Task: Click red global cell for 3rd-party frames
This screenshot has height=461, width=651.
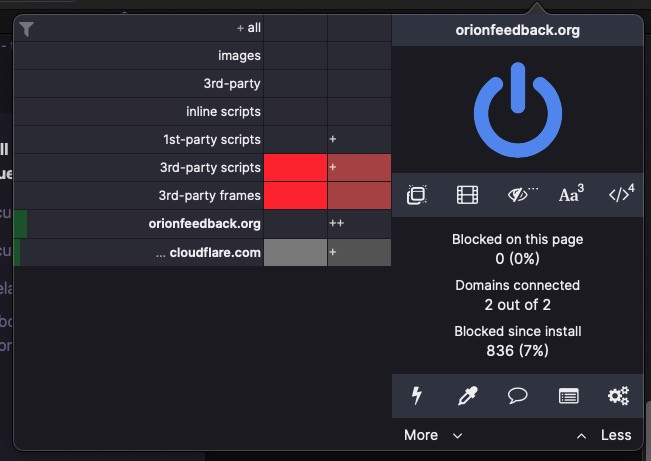Action: pyautogui.click(x=295, y=195)
